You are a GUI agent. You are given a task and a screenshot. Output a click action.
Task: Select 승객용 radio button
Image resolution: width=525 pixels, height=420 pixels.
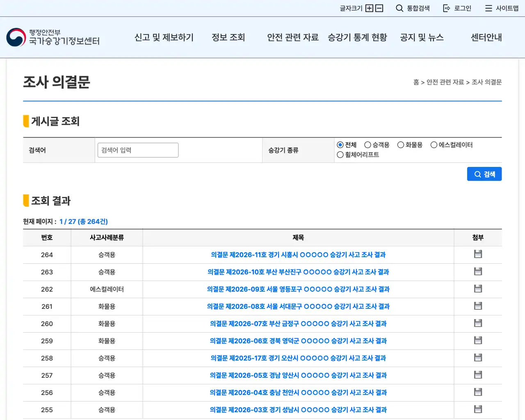[x=367, y=145]
